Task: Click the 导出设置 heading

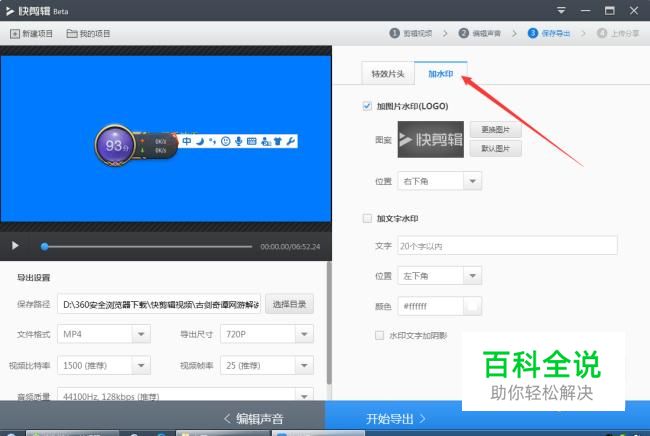Action: tap(34, 277)
